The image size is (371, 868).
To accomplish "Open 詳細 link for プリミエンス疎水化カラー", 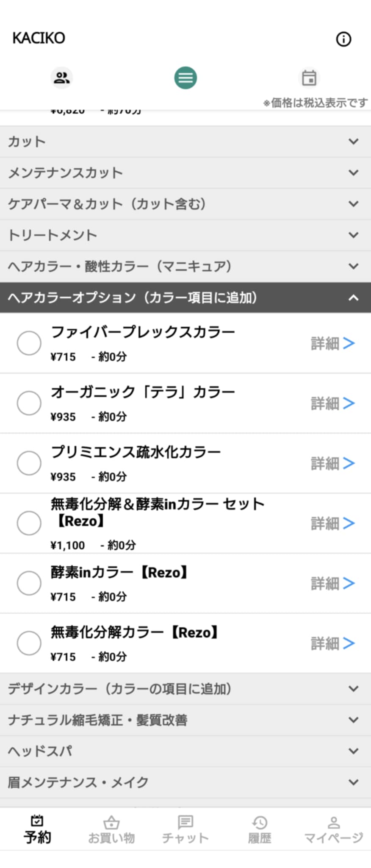I will point(333,463).
